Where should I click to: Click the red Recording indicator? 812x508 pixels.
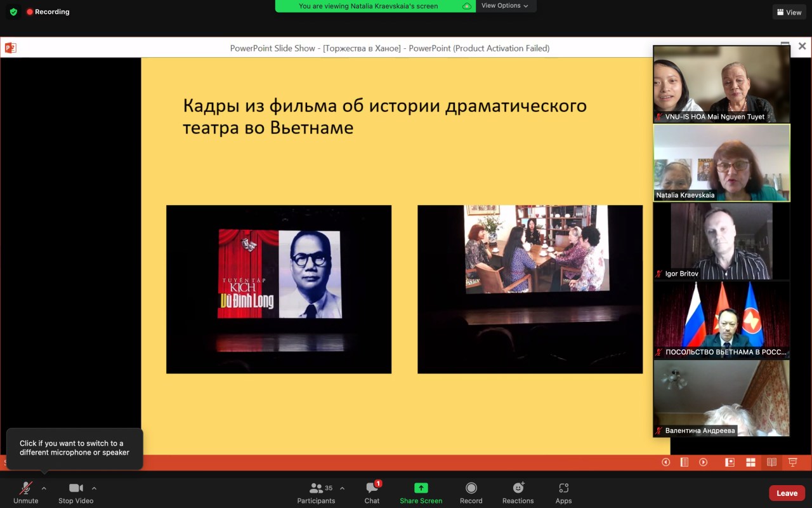coord(48,12)
